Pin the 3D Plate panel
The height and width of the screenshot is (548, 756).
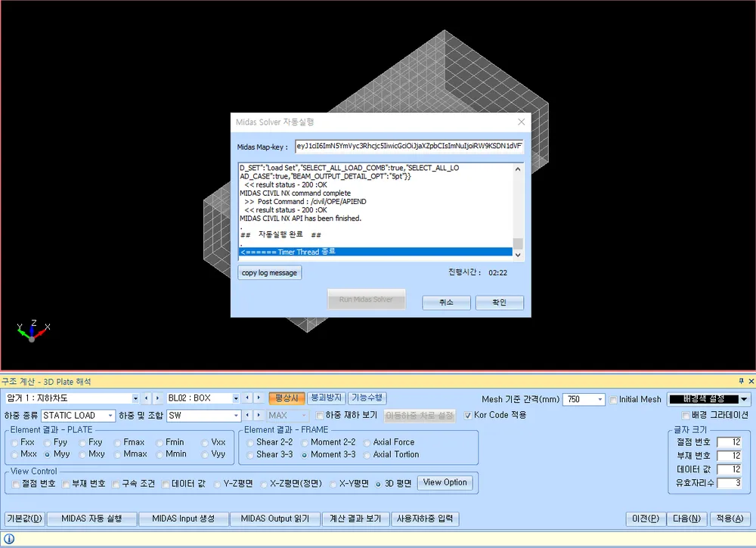742,381
